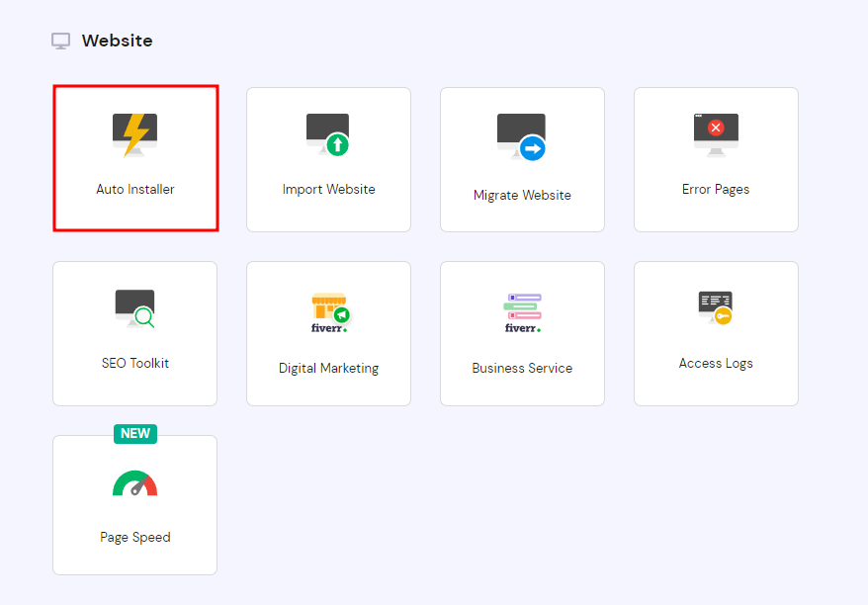Image resolution: width=868 pixels, height=605 pixels.
Task: Click the Website section heading text
Action: click(117, 42)
